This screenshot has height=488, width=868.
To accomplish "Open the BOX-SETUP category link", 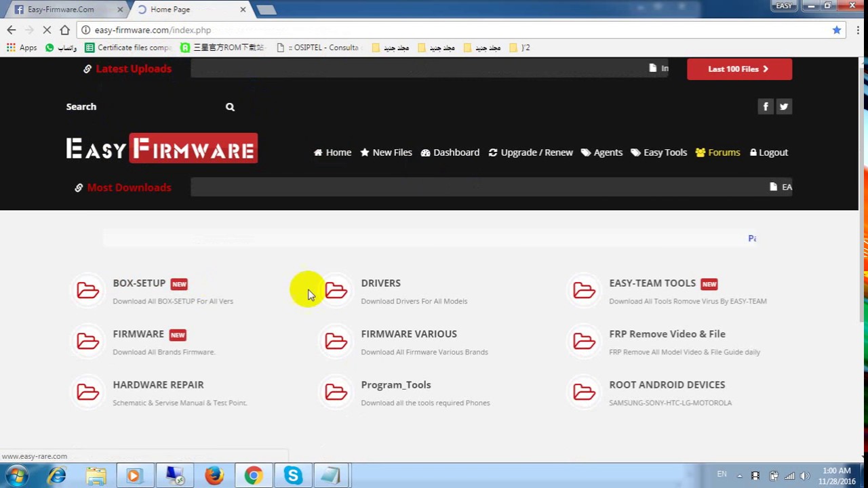I will point(139,283).
